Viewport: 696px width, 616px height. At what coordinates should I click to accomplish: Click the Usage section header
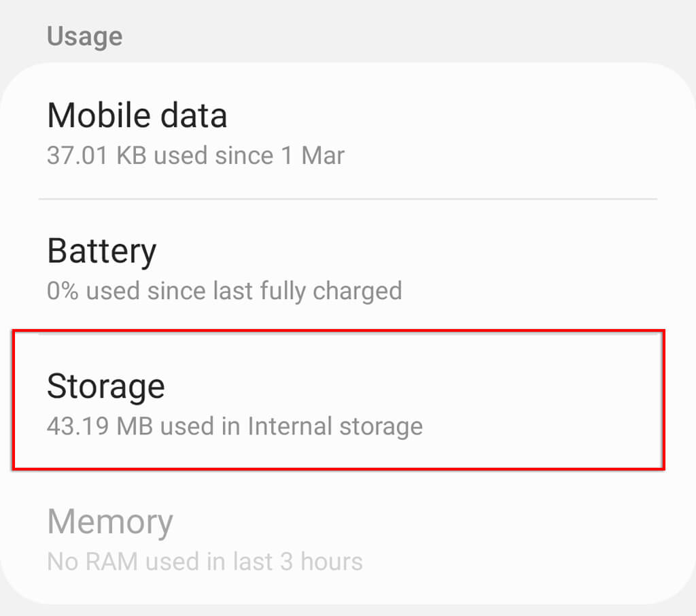[84, 36]
